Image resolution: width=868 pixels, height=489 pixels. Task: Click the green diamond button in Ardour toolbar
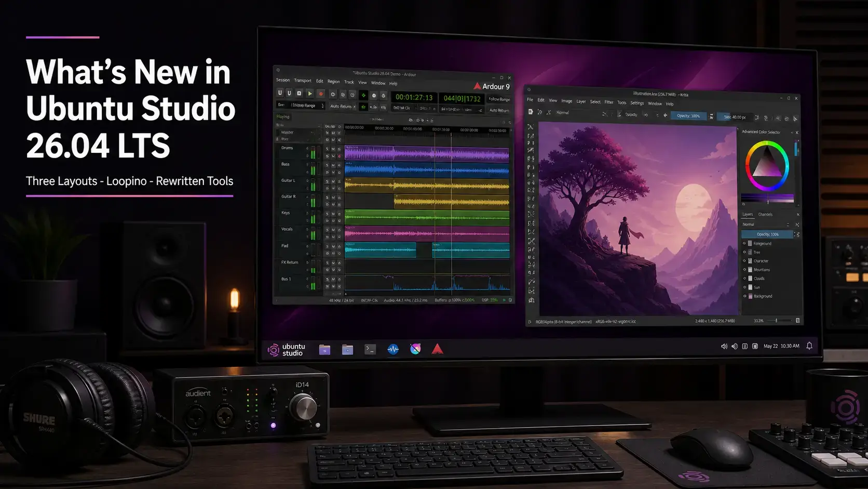[x=363, y=95]
